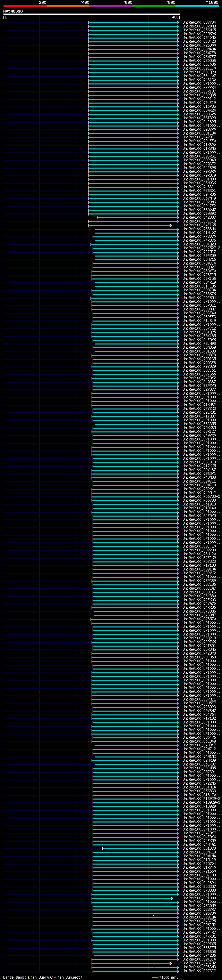Click the cyan ~100% identity legend segment
Viewport: 222px width, 980px height.
point(197,6)
